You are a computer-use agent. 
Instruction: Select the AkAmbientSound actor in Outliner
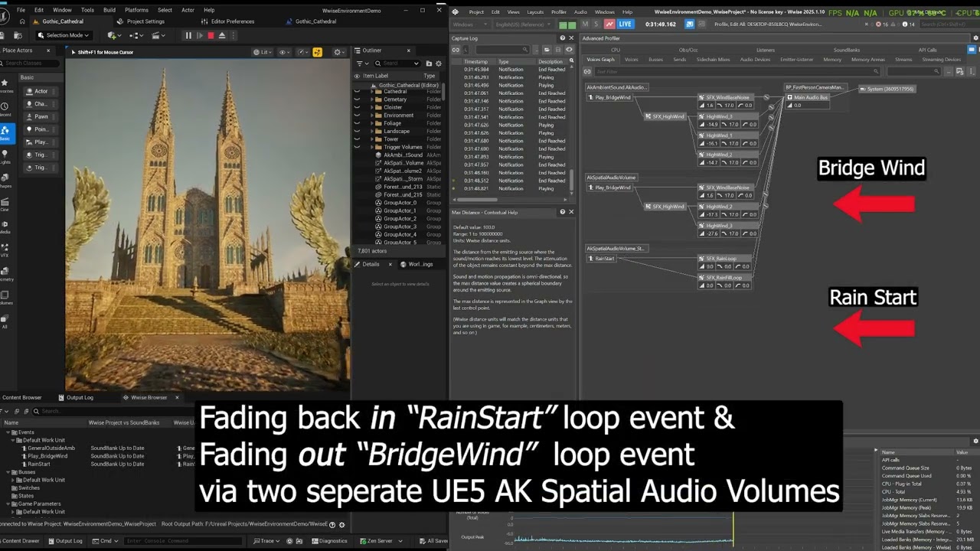pyautogui.click(x=403, y=155)
